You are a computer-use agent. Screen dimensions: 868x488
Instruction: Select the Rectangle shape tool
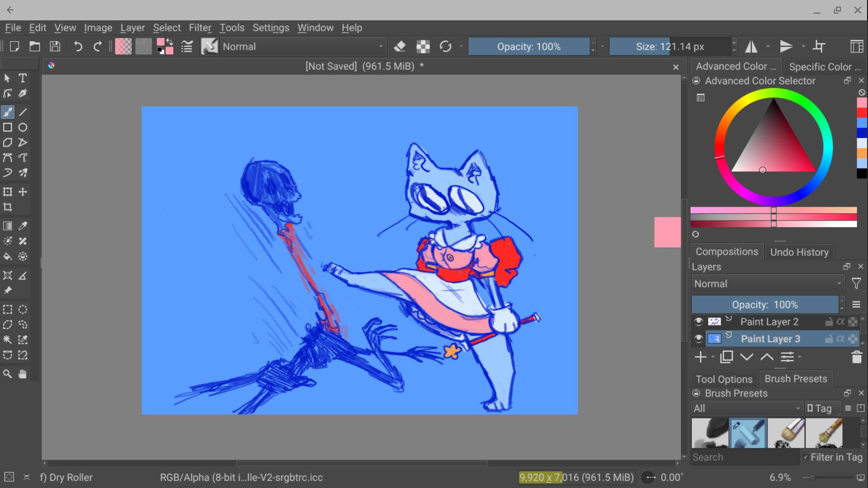(x=8, y=127)
